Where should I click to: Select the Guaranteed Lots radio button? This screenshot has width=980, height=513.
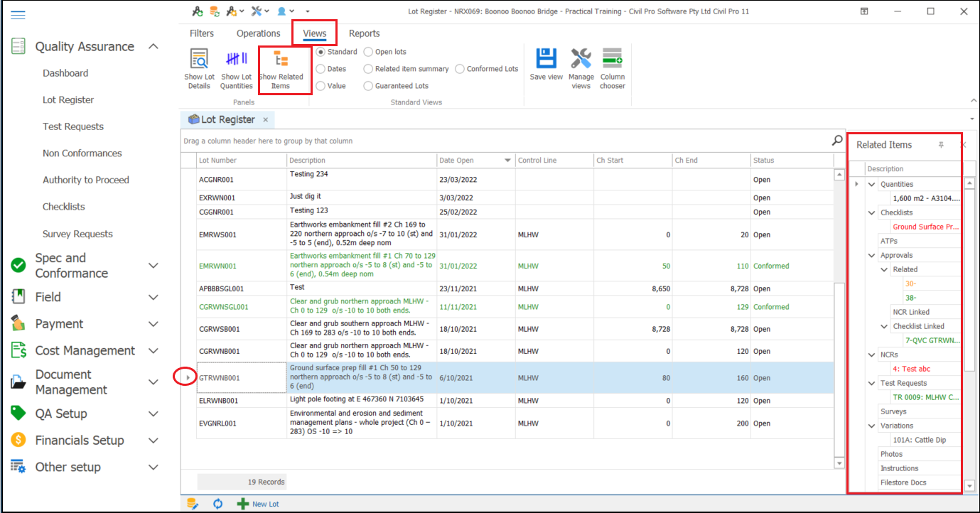click(x=368, y=86)
